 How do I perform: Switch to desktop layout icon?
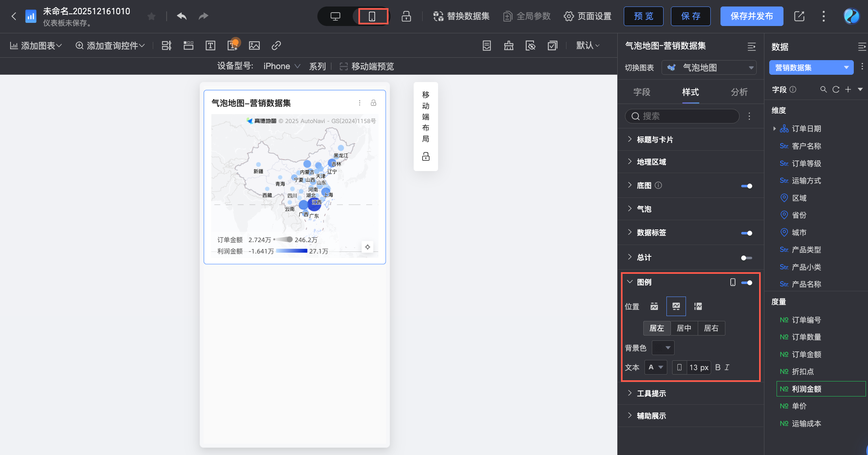pos(335,16)
